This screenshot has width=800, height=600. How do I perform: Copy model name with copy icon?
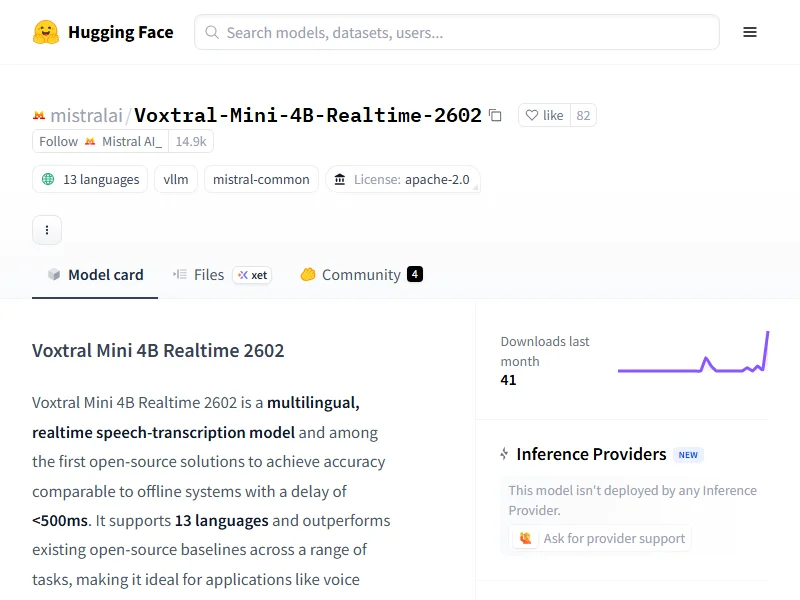495,116
